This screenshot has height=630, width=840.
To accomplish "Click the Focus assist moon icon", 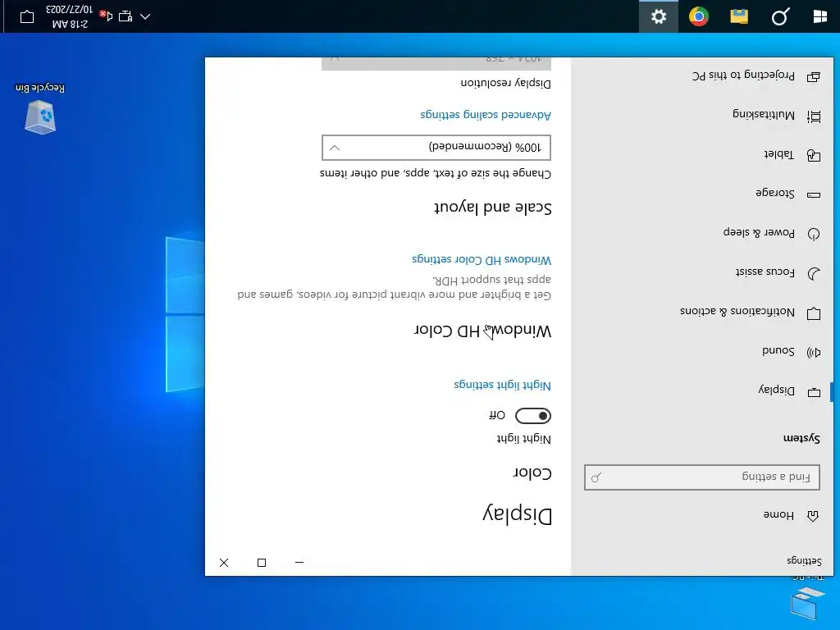I will 814,274.
